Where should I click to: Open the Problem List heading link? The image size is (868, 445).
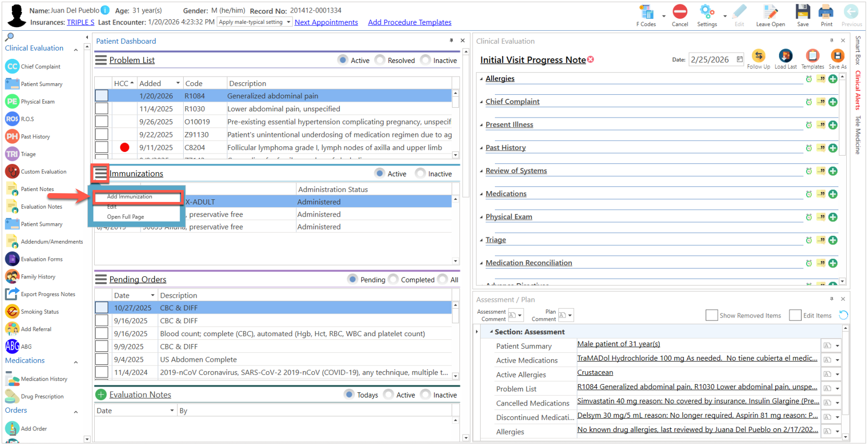pyautogui.click(x=132, y=60)
